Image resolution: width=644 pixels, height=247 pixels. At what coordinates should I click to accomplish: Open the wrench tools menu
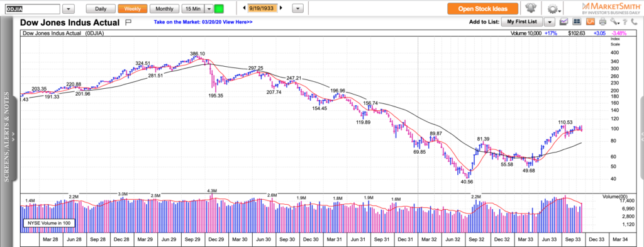tap(614, 22)
